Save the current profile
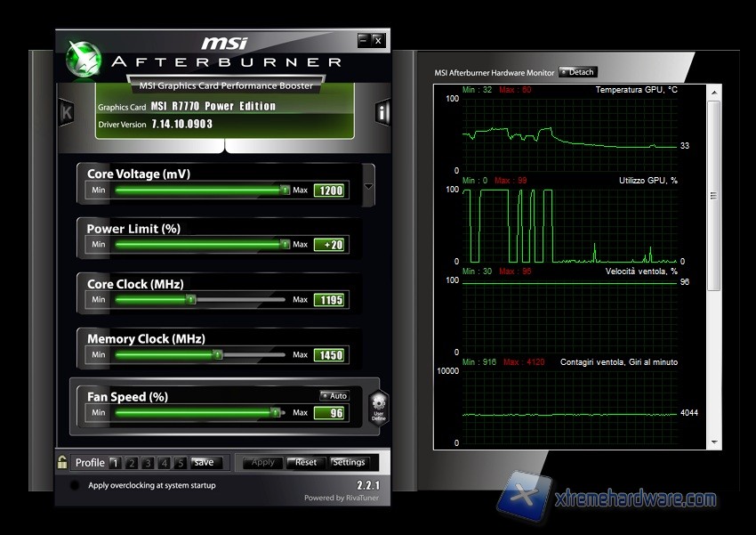Viewport: 756px width, 535px height. [204, 463]
